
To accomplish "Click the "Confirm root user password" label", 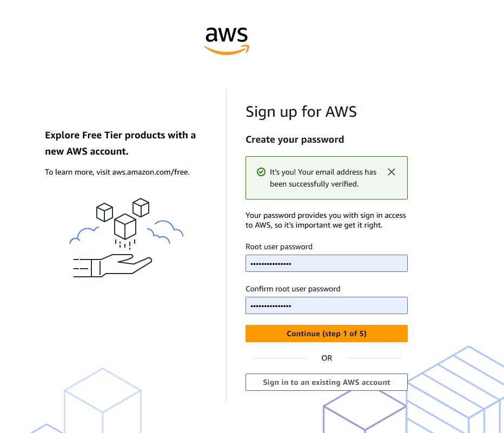I will (x=293, y=289).
